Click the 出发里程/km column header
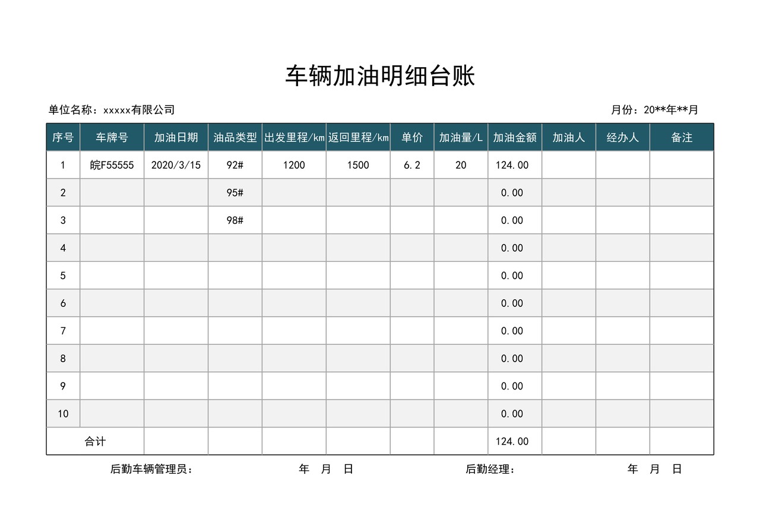 (294, 137)
